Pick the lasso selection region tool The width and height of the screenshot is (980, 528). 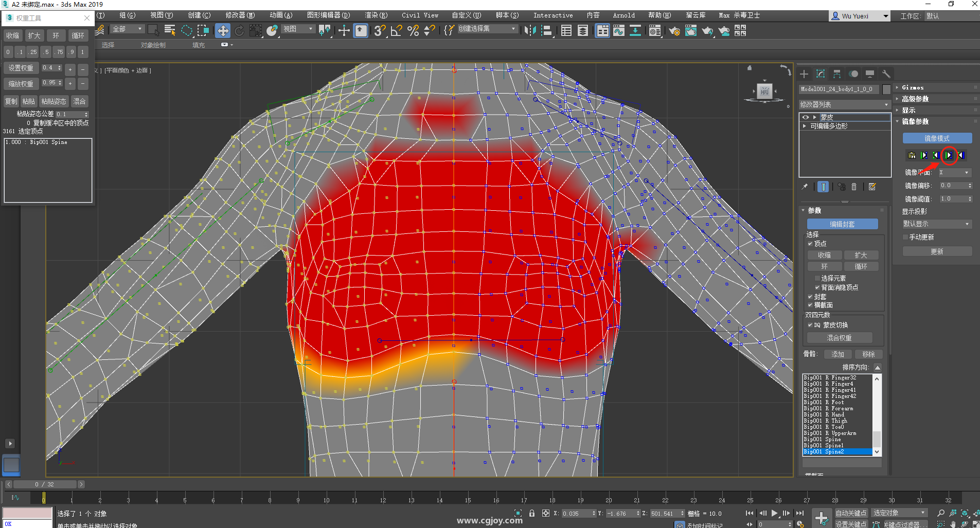coord(186,31)
